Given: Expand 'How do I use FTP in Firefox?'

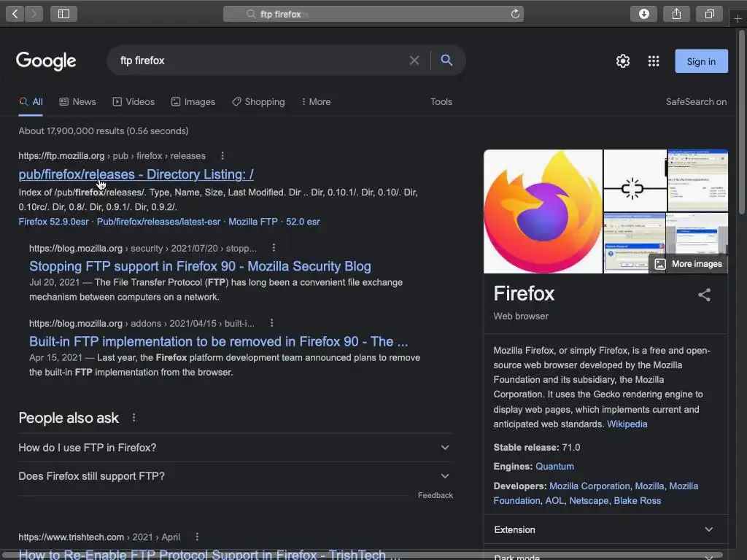Looking at the screenshot, I should click(x=235, y=448).
